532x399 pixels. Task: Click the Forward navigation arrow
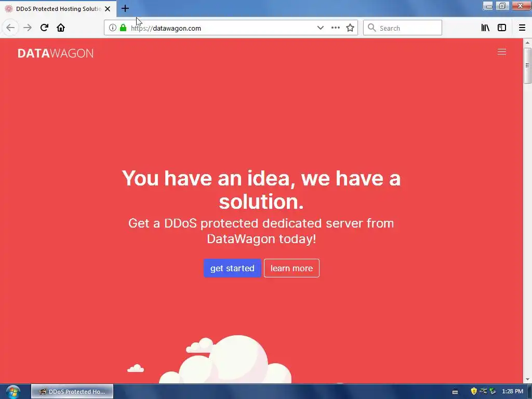coord(28,28)
